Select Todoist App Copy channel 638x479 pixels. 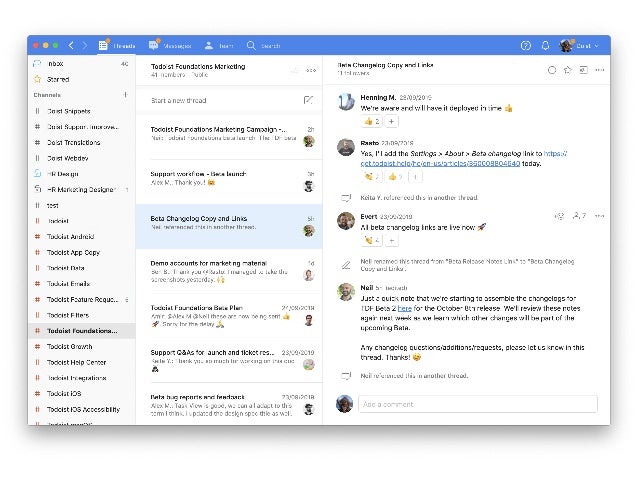81,252
